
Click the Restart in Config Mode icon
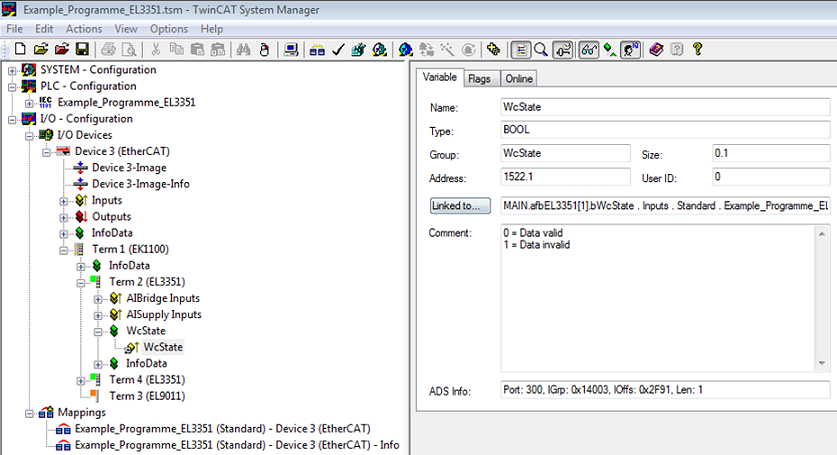406,50
